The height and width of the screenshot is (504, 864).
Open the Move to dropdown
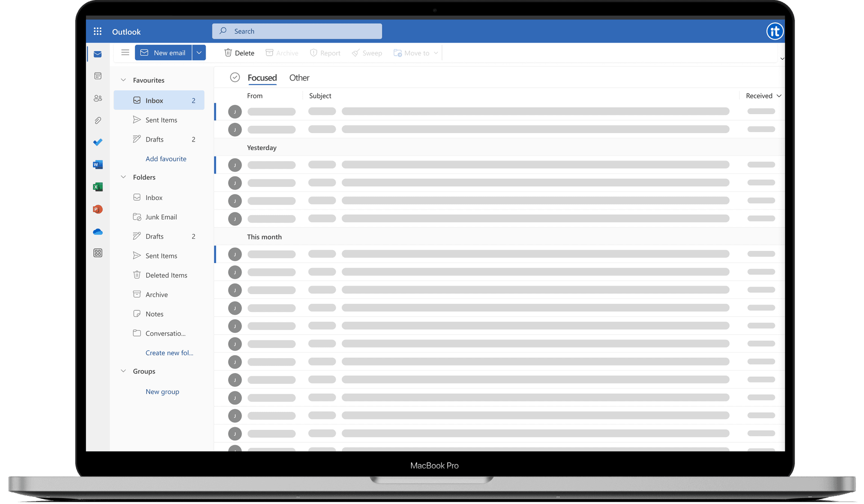(416, 53)
